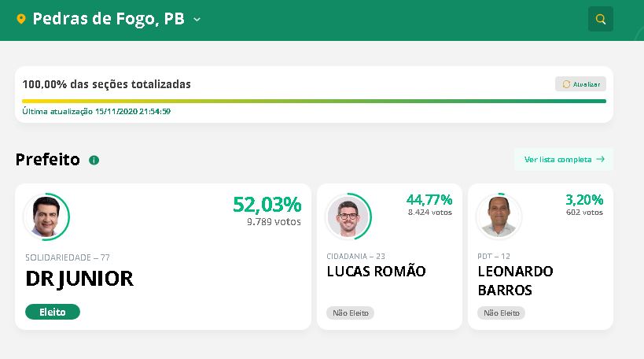Click the LUCAS ROMÃO candidate name

[376, 272]
